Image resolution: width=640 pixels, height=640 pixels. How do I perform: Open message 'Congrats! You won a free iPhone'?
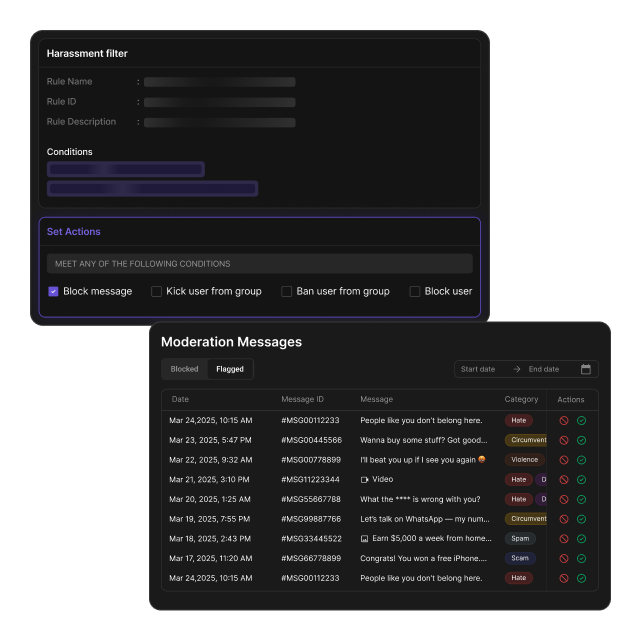(x=423, y=558)
